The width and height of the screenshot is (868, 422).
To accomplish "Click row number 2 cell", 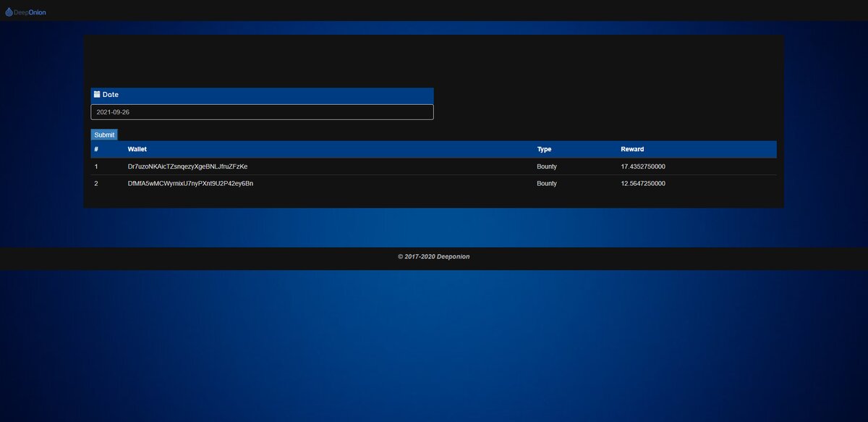I will 96,183.
